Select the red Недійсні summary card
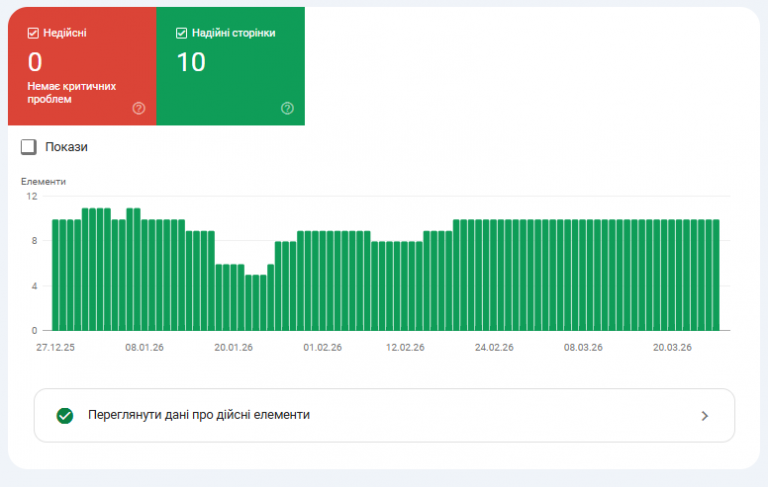The image size is (768, 487). [82, 66]
